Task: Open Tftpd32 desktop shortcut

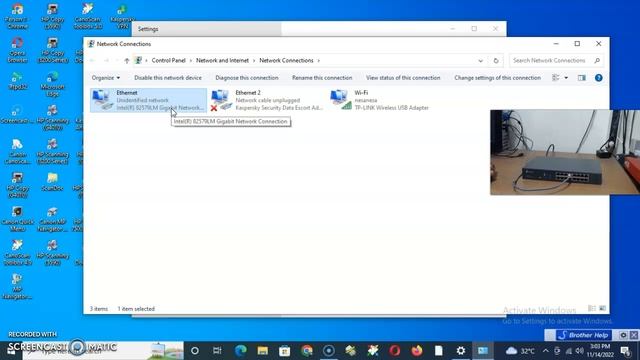Action: coord(17,81)
